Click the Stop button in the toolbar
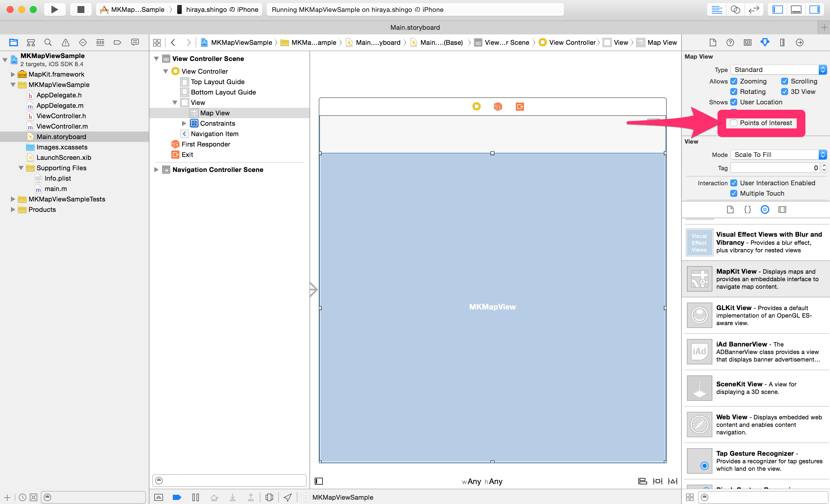 coord(81,10)
